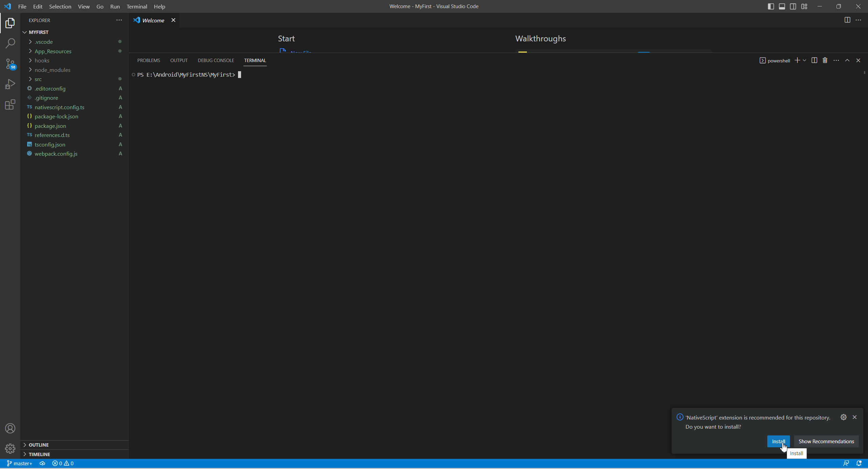Viewport: 868px width, 469px height.
Task: Open the Search view in activity bar
Action: [x=10, y=43]
